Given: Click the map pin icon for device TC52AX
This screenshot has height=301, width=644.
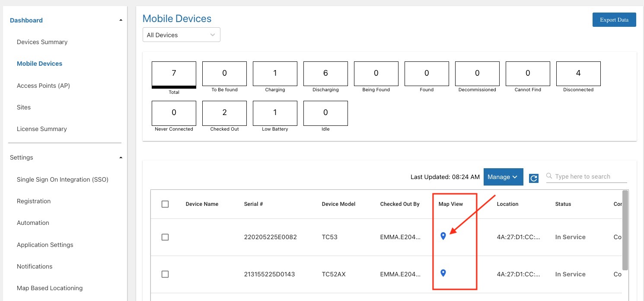Looking at the screenshot, I should [443, 273].
